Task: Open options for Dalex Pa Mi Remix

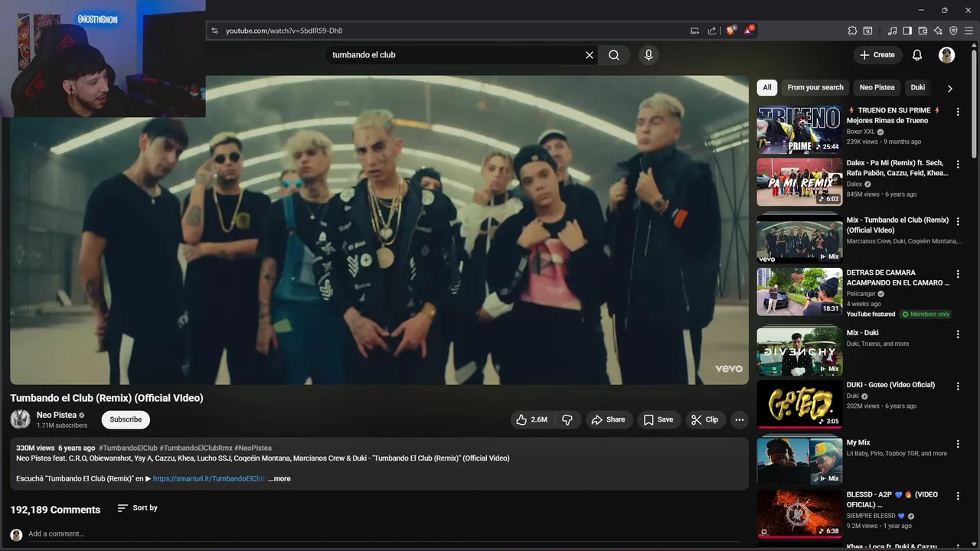Action: click(958, 165)
